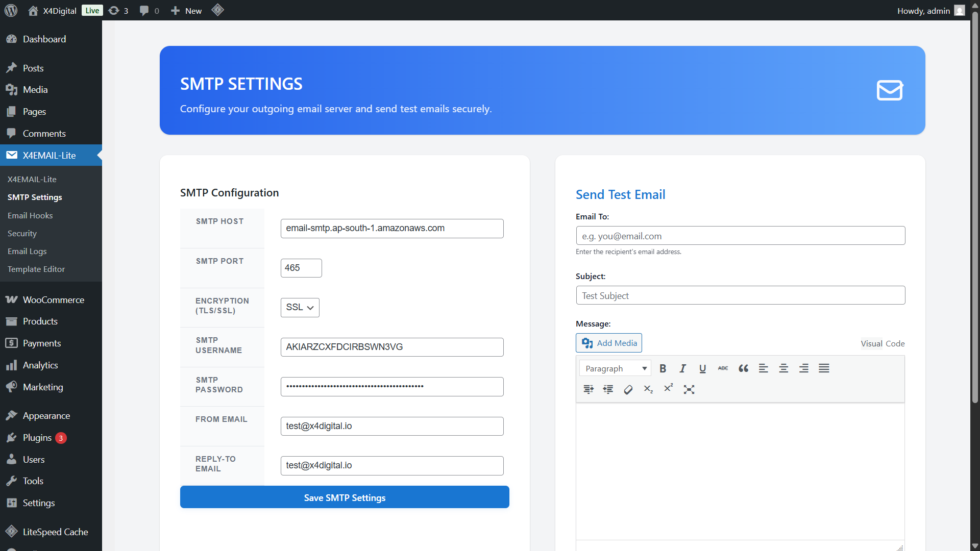
Task: Toggle bold formatting in message editor
Action: (663, 368)
